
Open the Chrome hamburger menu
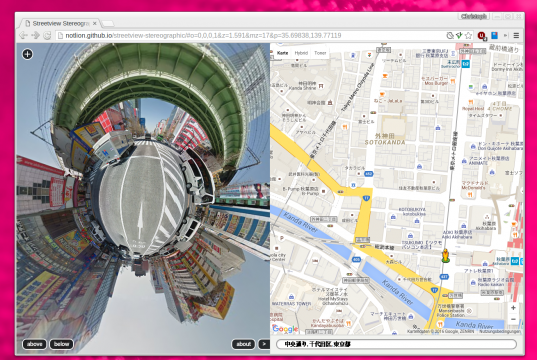coord(516,35)
